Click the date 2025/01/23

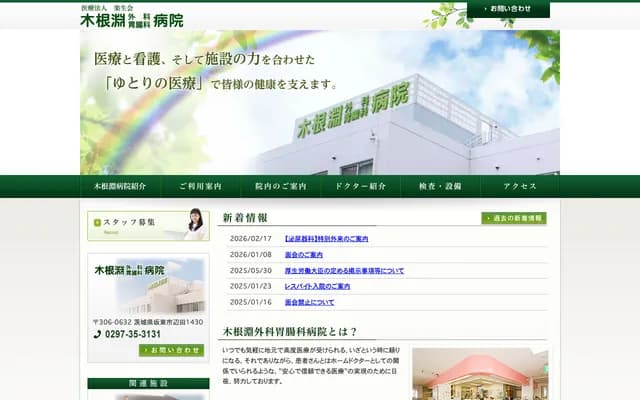pyautogui.click(x=251, y=287)
